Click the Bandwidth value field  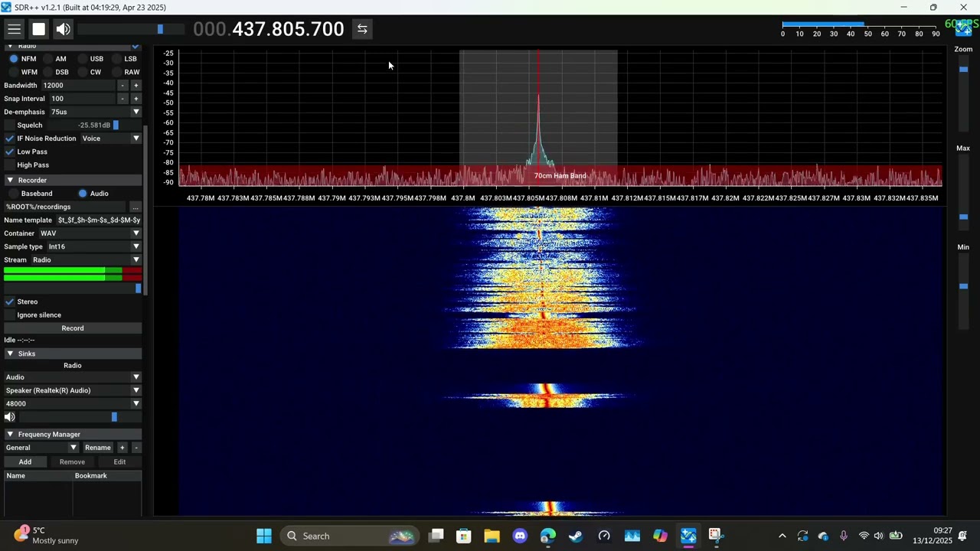click(x=78, y=86)
